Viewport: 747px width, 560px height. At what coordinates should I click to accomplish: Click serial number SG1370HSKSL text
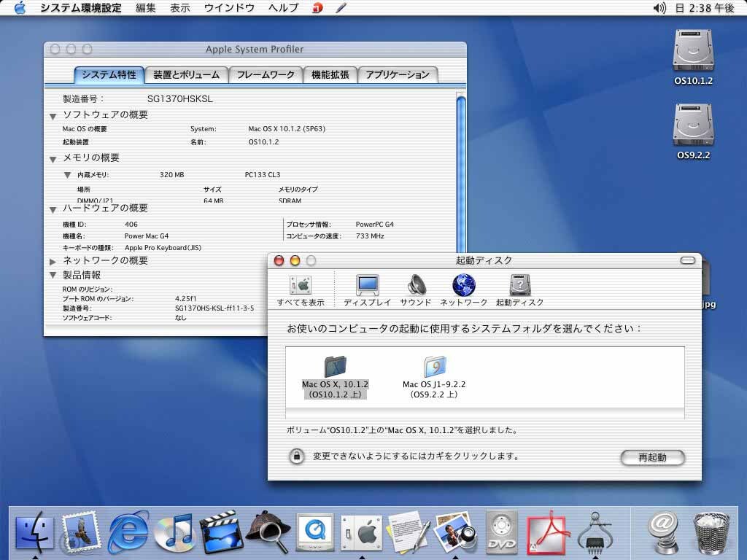179,99
